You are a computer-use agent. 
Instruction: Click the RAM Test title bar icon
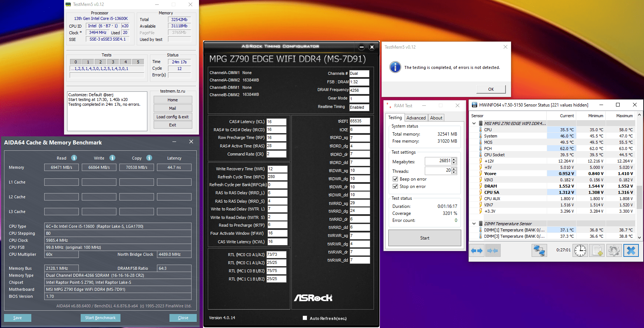[x=388, y=105]
